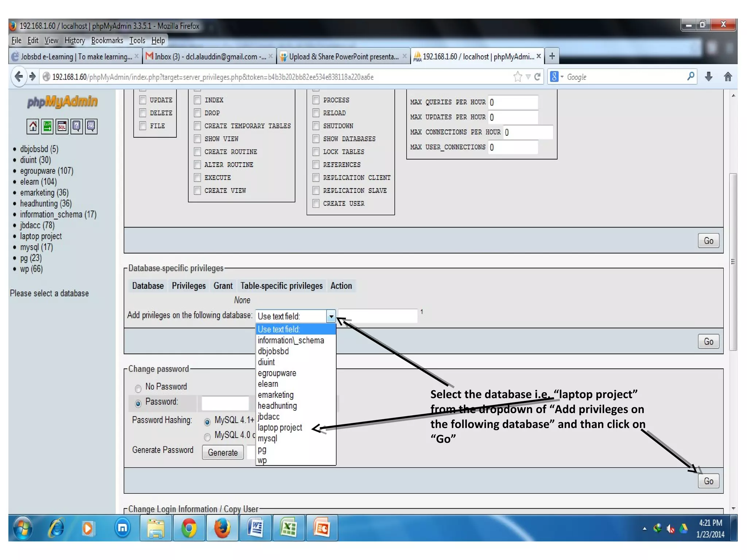Viewport: 747px width, 560px height.
Task: Check the DELETE privilege checkbox
Action: [143, 113]
